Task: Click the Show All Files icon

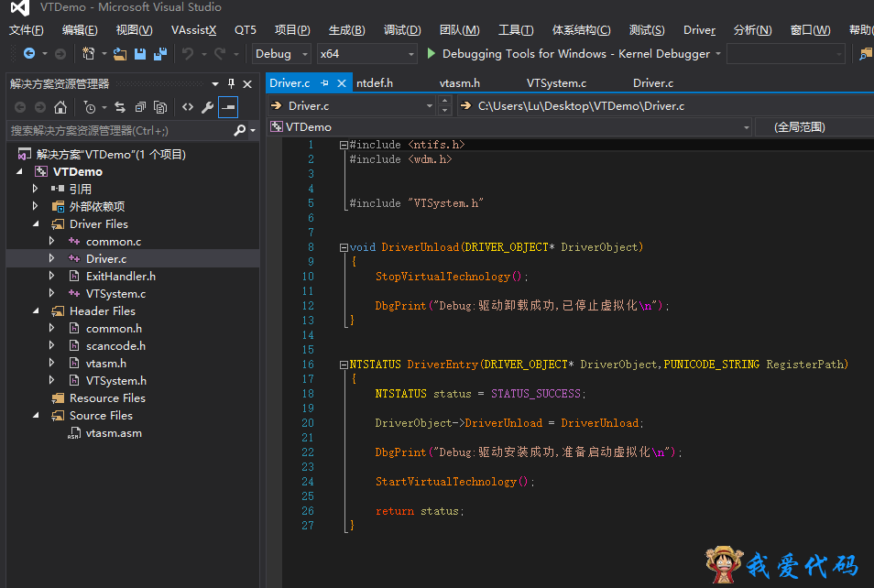Action: tap(160, 107)
